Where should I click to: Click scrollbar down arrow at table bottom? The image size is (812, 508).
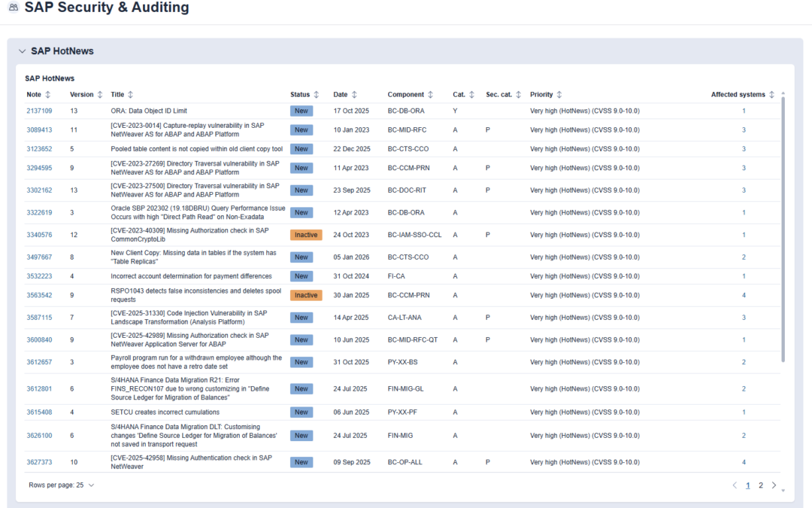coord(783,490)
